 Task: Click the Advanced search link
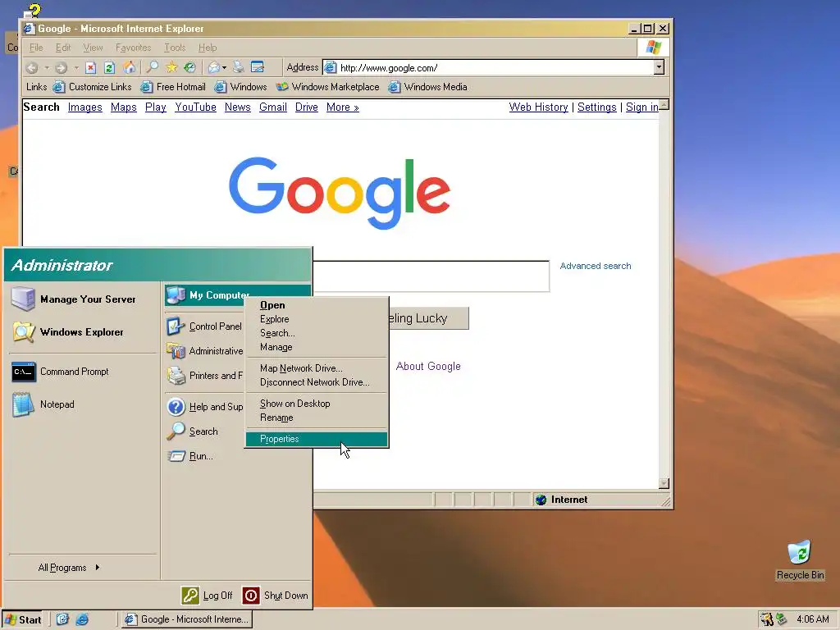[x=596, y=266]
